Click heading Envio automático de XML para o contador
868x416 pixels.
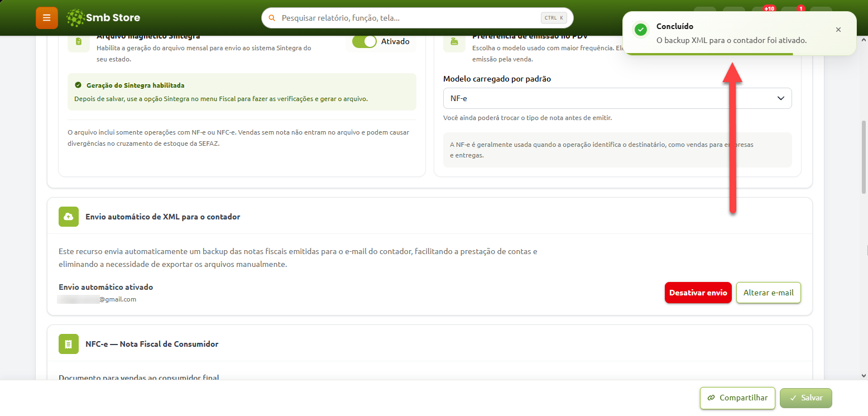(163, 217)
